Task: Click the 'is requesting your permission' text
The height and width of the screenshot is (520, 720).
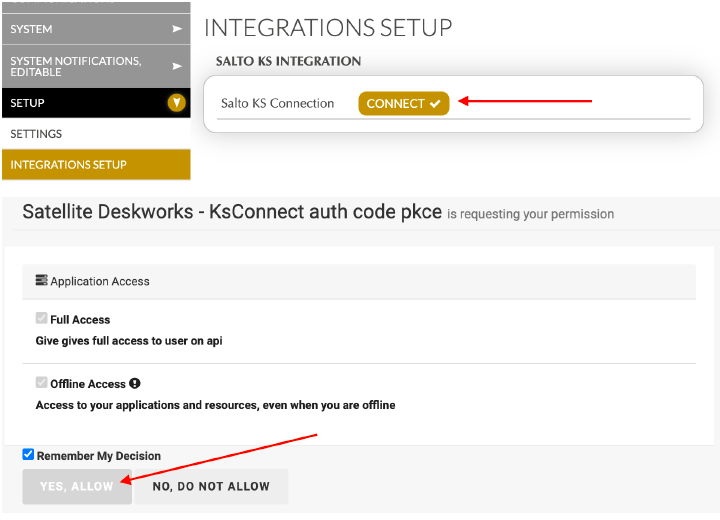Action: click(530, 214)
